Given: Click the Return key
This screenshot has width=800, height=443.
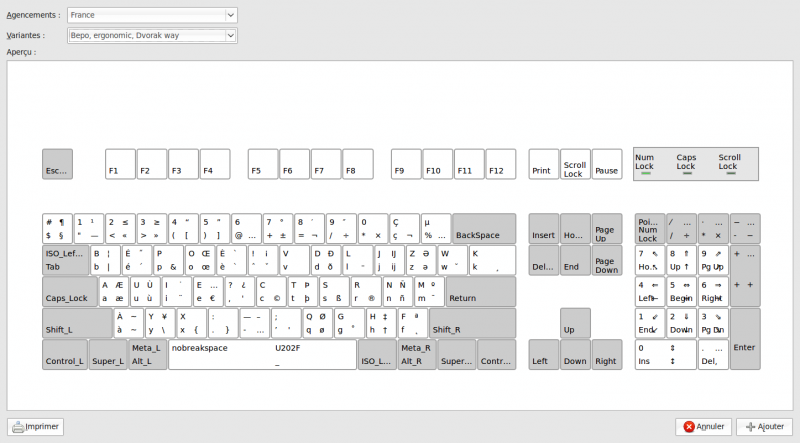Looking at the screenshot, I should click(481, 291).
